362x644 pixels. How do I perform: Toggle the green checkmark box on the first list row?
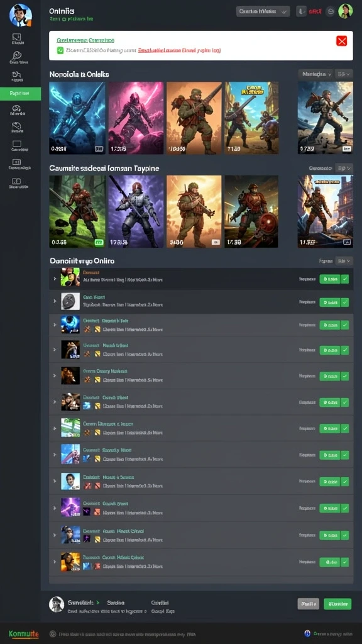pyautogui.click(x=345, y=279)
